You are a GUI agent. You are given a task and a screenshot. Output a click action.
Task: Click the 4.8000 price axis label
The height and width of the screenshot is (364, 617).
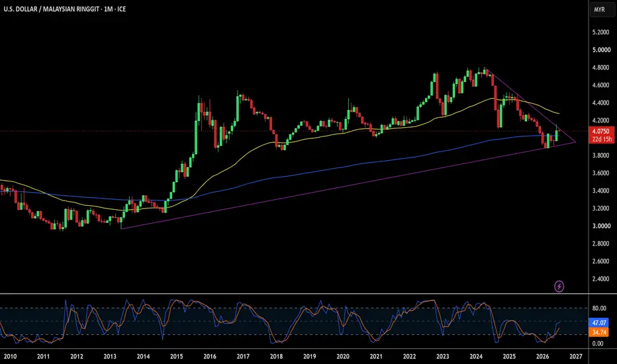click(601, 68)
